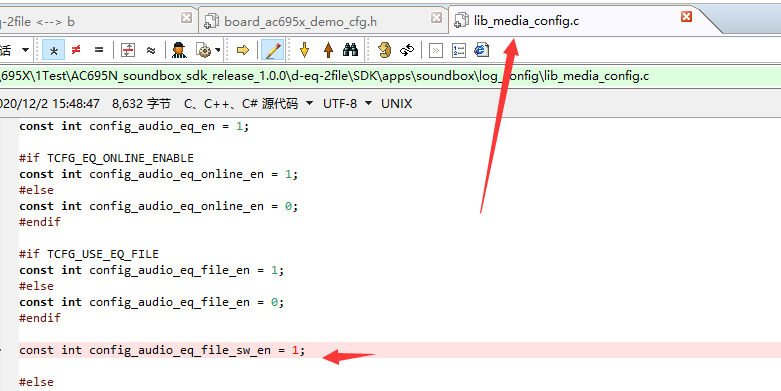Image resolution: width=781 pixels, height=391 pixels.
Task: Click the file path input field
Action: [x=390, y=76]
